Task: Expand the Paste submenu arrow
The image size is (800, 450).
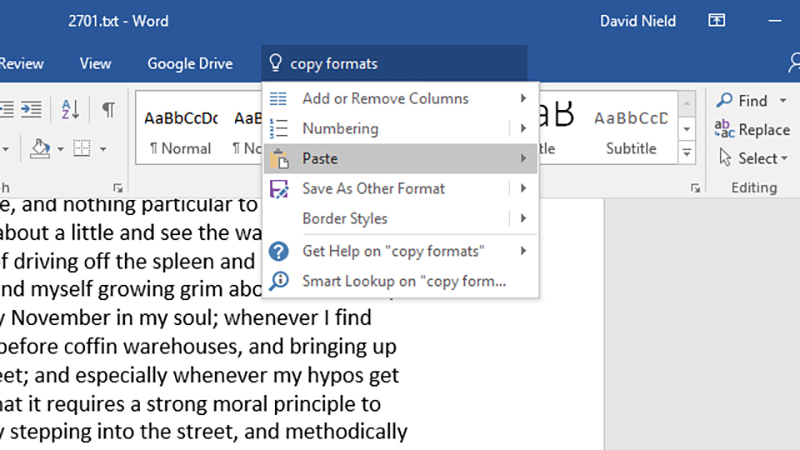Action: [x=523, y=158]
